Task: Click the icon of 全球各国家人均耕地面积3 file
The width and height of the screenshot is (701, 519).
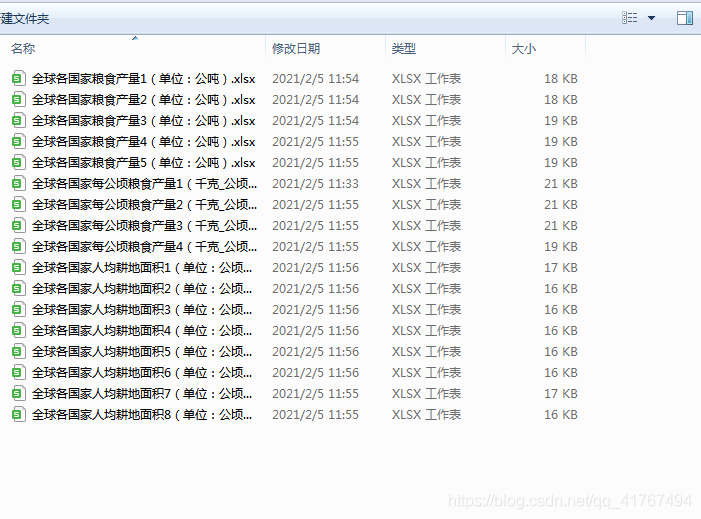Action: pyautogui.click(x=18, y=310)
